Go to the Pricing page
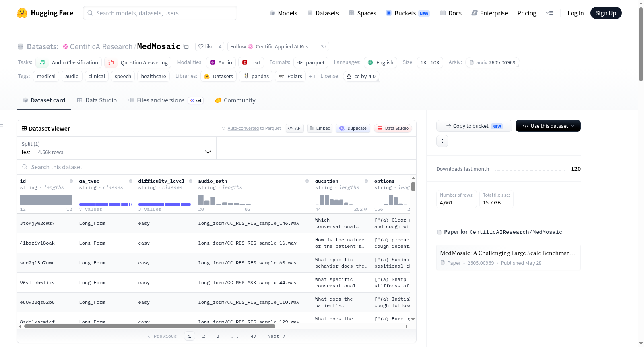The height and width of the screenshot is (347, 644). tap(527, 13)
